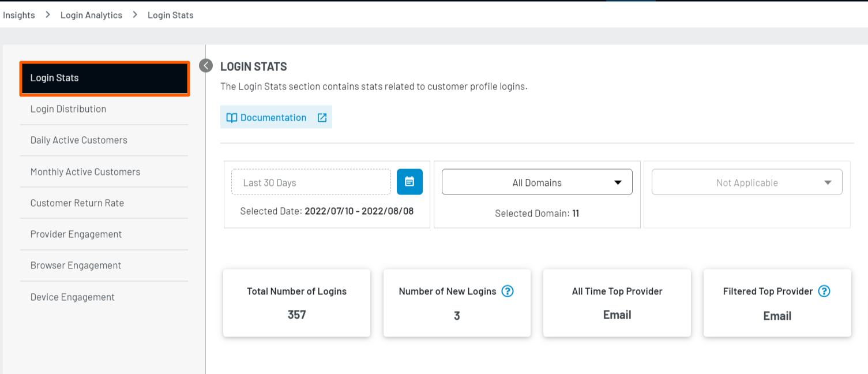The width and height of the screenshot is (868, 374).
Task: Go to Login Analytics from the breadcrumb
Action: [x=91, y=14]
